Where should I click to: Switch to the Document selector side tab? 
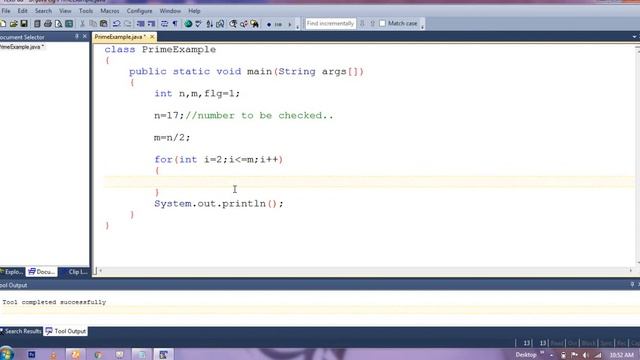click(x=42, y=272)
